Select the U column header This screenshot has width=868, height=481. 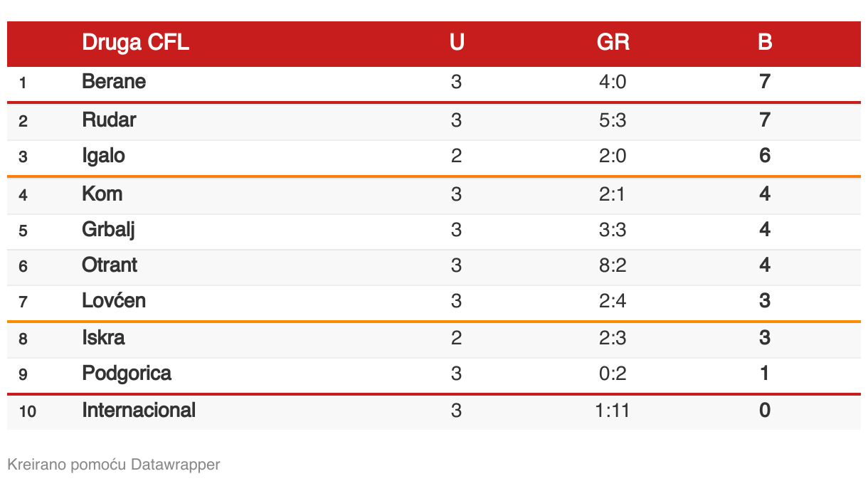[457, 43]
